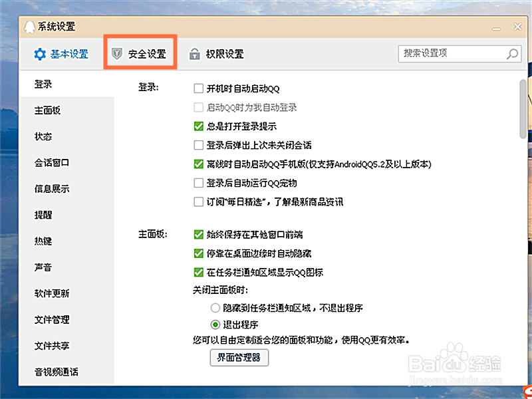Click the magnifier icon in search box
532x399 pixels.
pyautogui.click(x=509, y=53)
